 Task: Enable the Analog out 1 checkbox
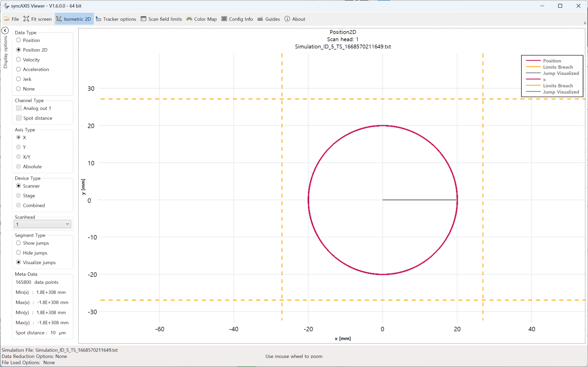pyautogui.click(x=19, y=108)
